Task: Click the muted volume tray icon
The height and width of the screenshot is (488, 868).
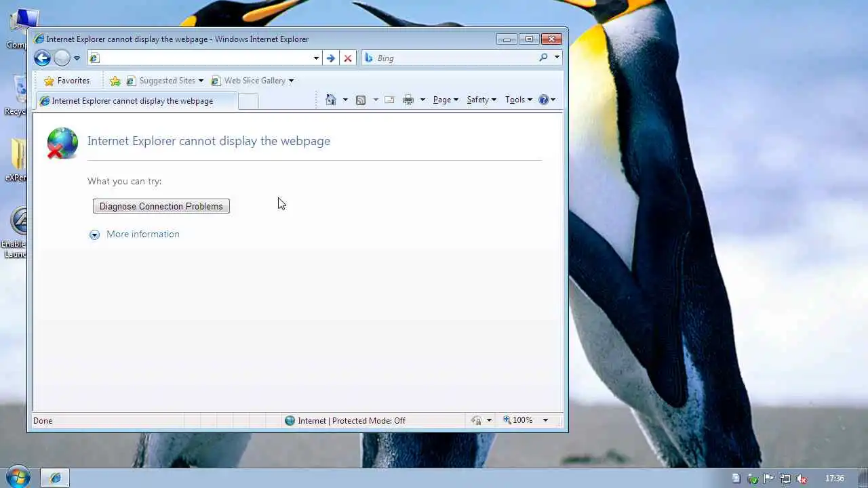Action: pos(802,479)
